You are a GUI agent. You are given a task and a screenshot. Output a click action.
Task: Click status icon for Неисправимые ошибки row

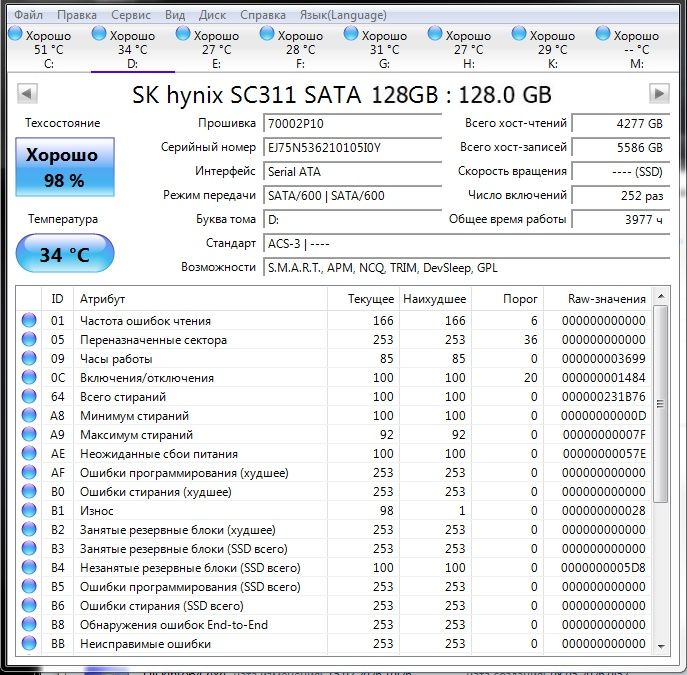pyautogui.click(x=29, y=643)
